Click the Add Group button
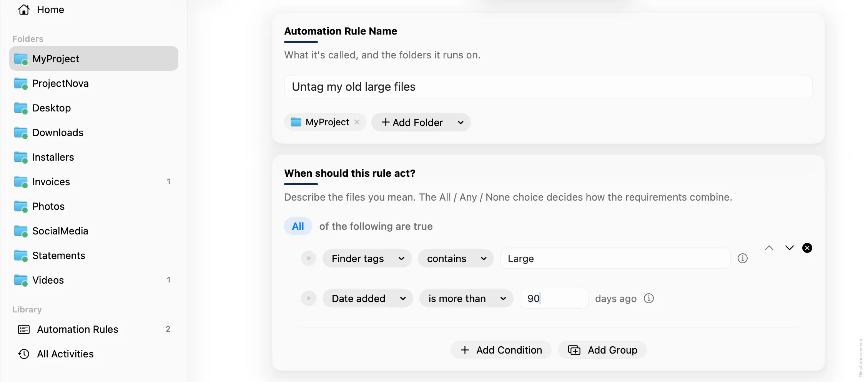 602,350
